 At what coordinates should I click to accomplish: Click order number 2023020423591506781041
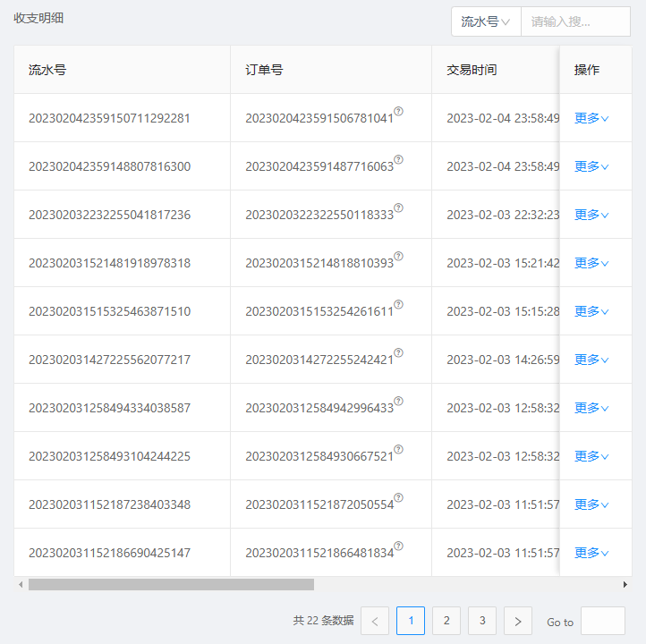click(x=319, y=118)
